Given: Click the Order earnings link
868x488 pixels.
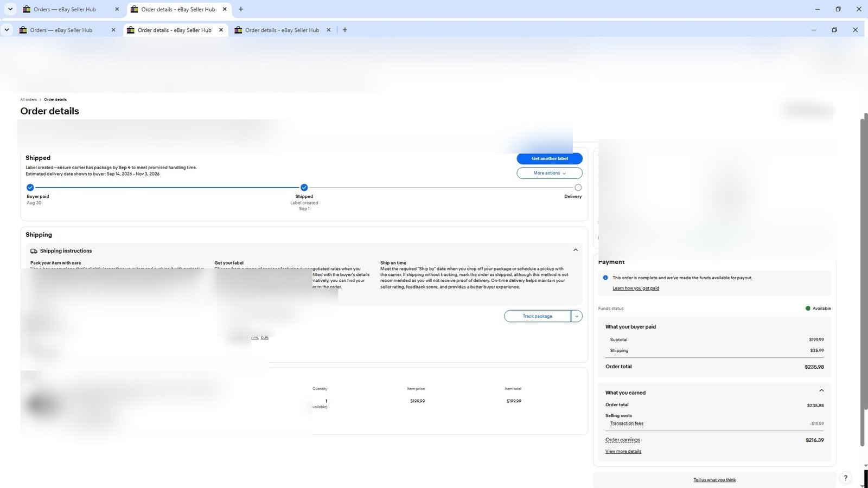Looking at the screenshot, I should click(x=623, y=440).
